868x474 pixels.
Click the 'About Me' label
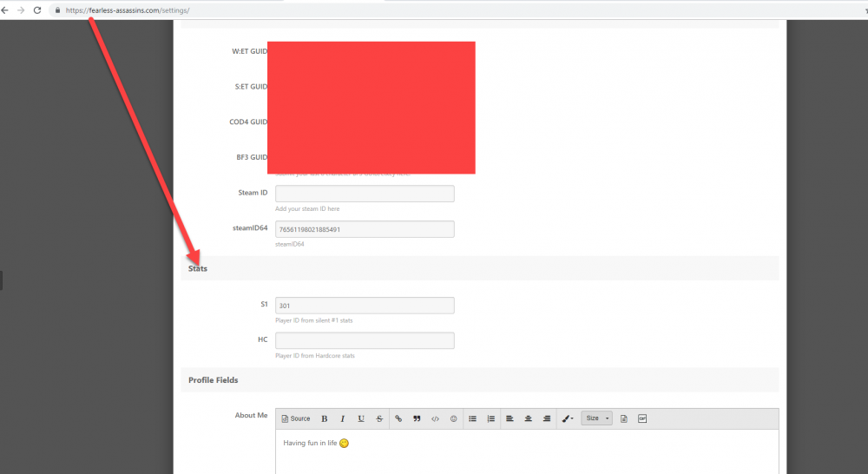point(252,415)
